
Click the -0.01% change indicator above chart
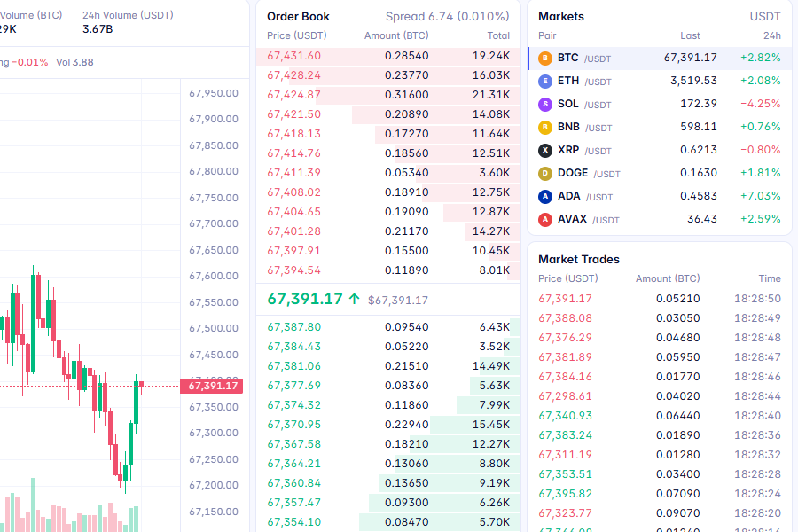tap(29, 62)
